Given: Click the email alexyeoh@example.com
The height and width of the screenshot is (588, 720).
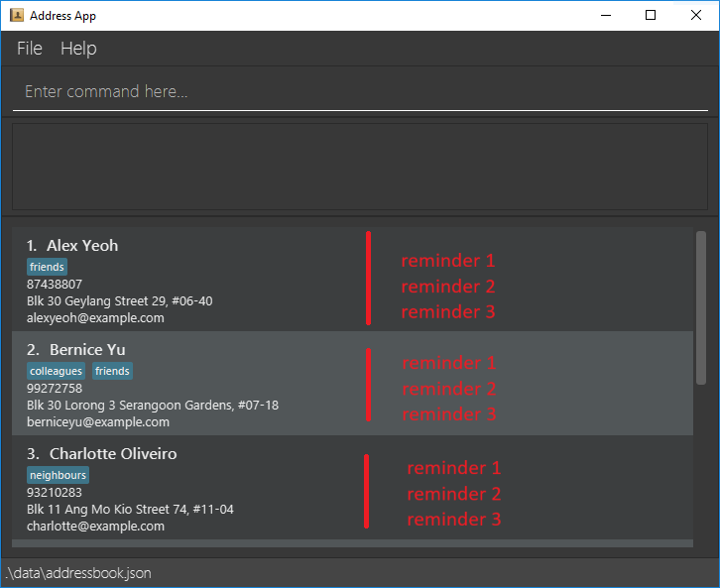Looking at the screenshot, I should pos(95,318).
